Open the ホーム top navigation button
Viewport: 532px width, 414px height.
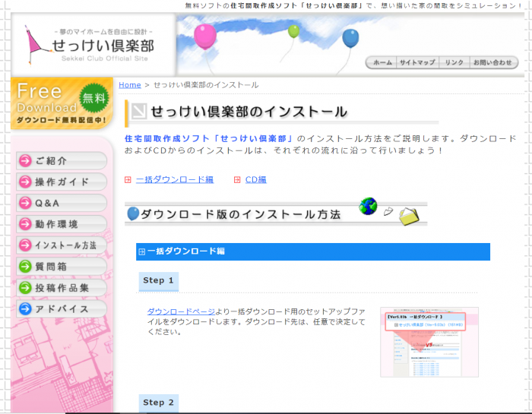(x=382, y=62)
